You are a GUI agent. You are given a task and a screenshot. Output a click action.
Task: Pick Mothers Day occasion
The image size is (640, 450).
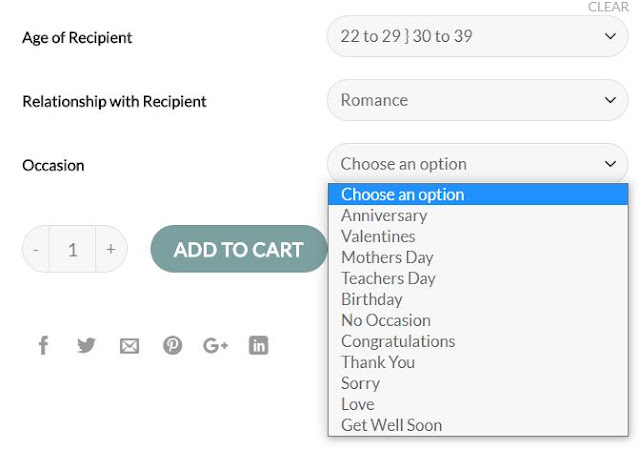coord(387,257)
